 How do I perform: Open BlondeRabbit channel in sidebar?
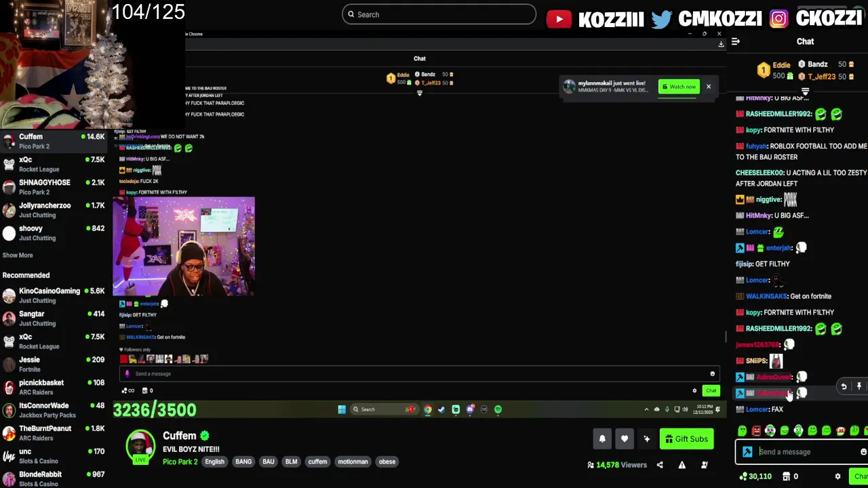(54, 479)
